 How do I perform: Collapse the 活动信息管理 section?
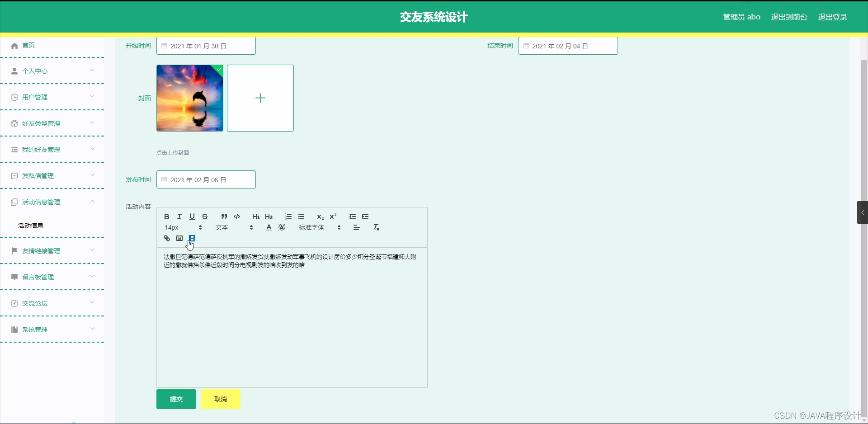click(52, 202)
